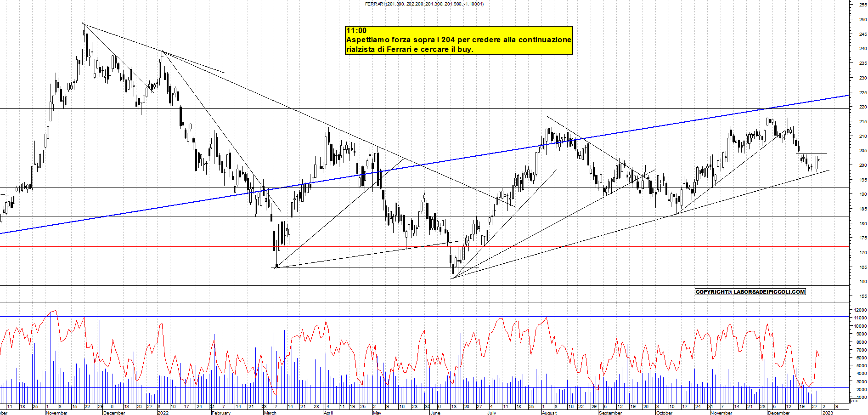Viewport: 868px width, 415px height.
Task: Select the red horizontal support line
Action: point(424,247)
